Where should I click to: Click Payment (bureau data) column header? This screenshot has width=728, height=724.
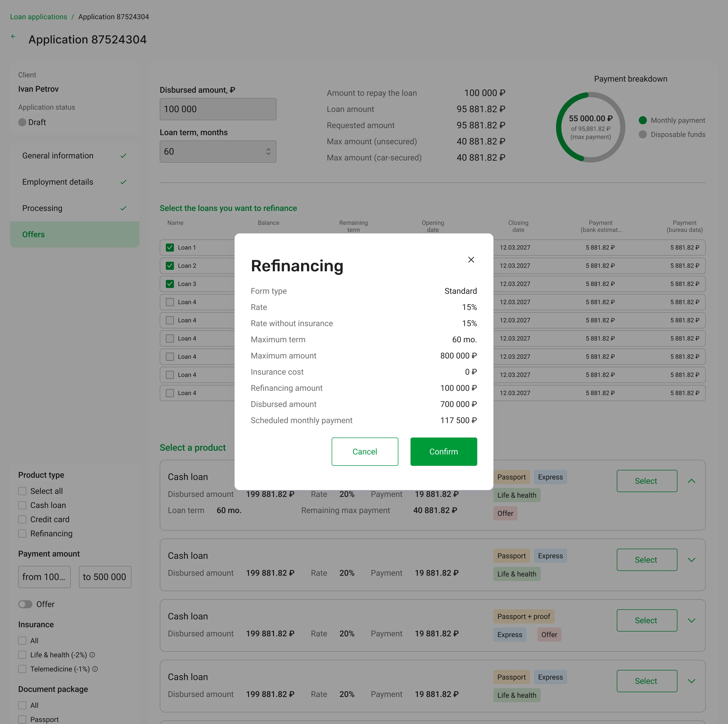(684, 226)
